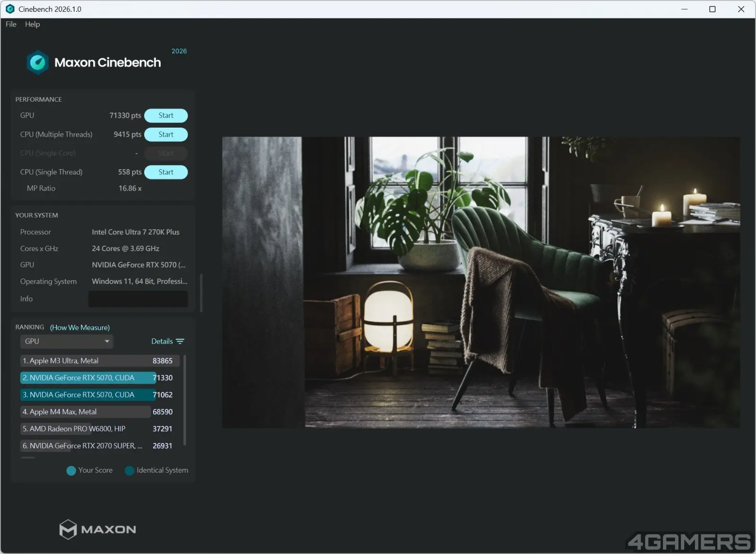Click the Cinebench app icon in title bar
Image resolution: width=756 pixels, height=554 pixels.
10,9
